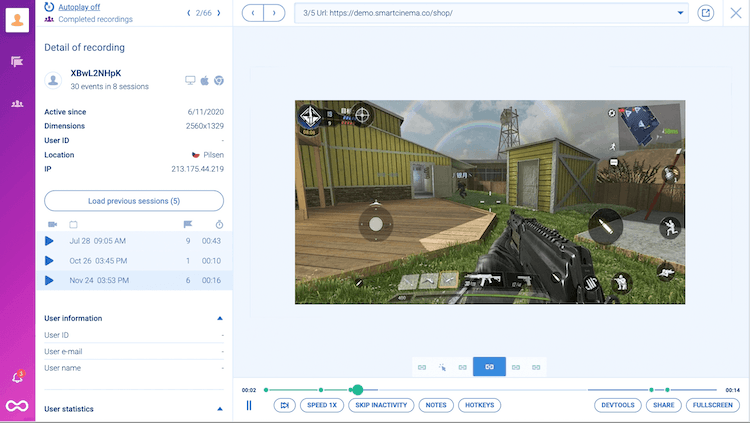Image resolution: width=750 pixels, height=423 pixels.
Task: Click the autoplay circular arrow icon
Action: click(x=49, y=7)
